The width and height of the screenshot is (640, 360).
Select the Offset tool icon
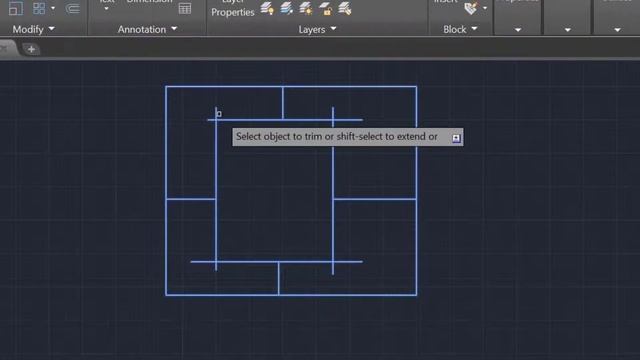73,8
